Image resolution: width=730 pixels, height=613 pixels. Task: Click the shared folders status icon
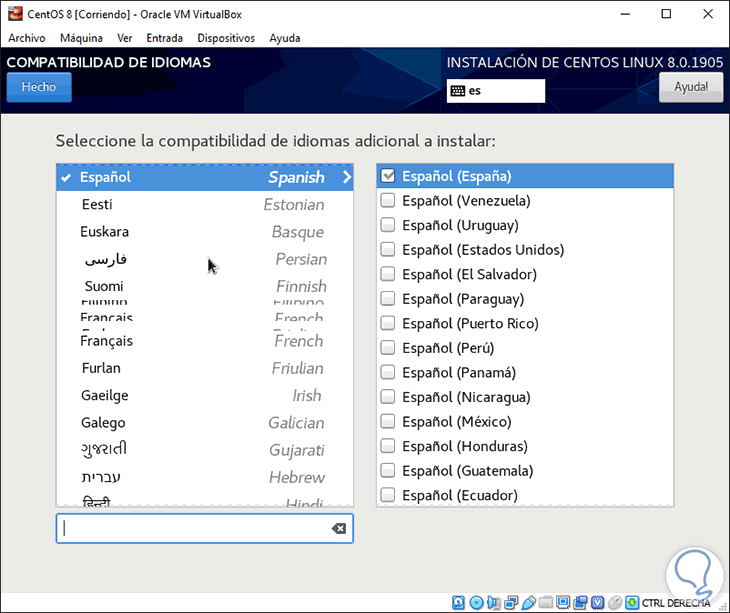coord(546,602)
